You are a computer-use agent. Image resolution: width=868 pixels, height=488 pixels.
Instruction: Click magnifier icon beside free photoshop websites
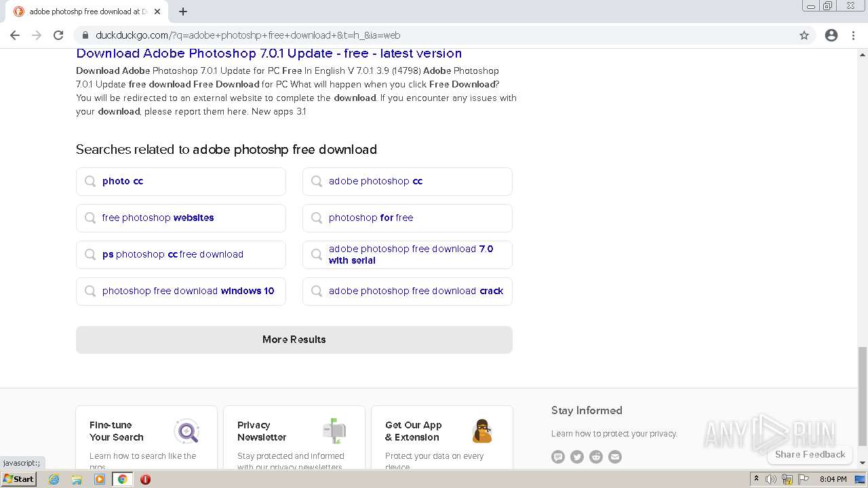click(90, 218)
